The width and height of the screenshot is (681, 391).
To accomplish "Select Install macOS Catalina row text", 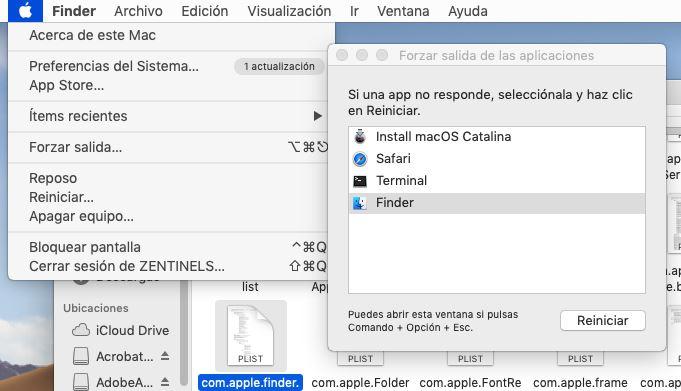I will tap(443, 136).
